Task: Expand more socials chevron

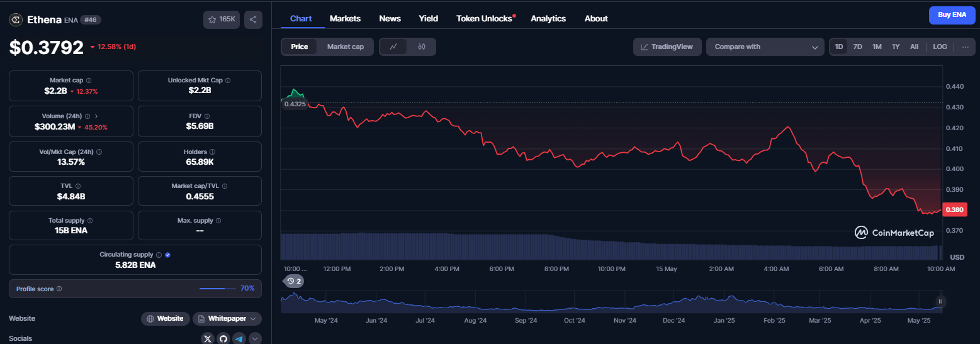Action: [x=255, y=339]
